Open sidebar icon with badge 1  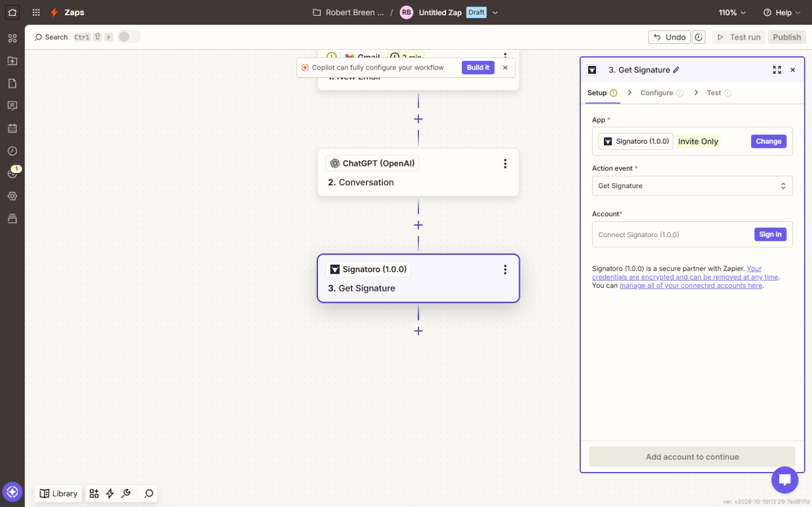[x=12, y=173]
